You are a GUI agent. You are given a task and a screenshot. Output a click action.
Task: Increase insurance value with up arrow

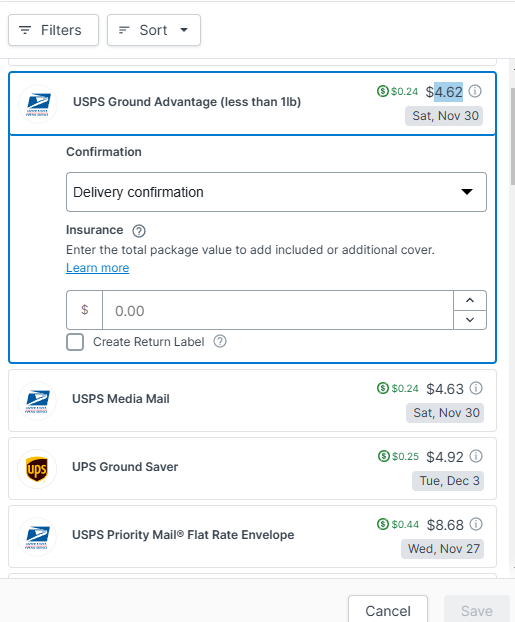pos(470,300)
